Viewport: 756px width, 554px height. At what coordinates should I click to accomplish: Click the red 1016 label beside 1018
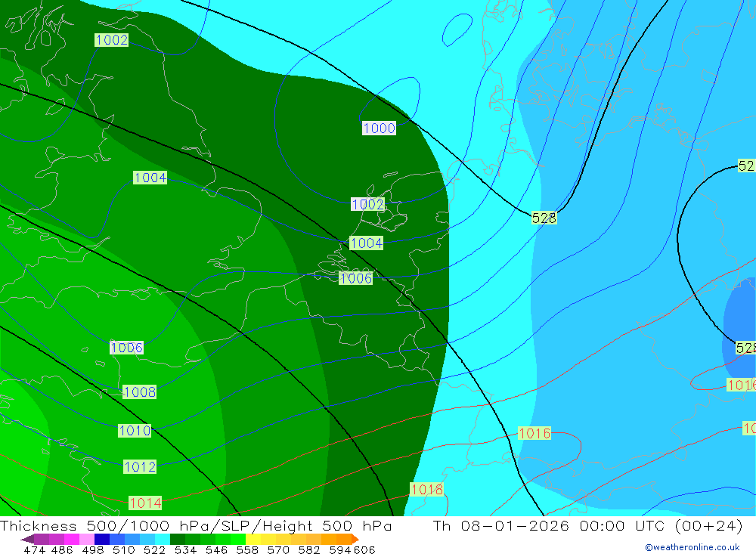(x=534, y=434)
